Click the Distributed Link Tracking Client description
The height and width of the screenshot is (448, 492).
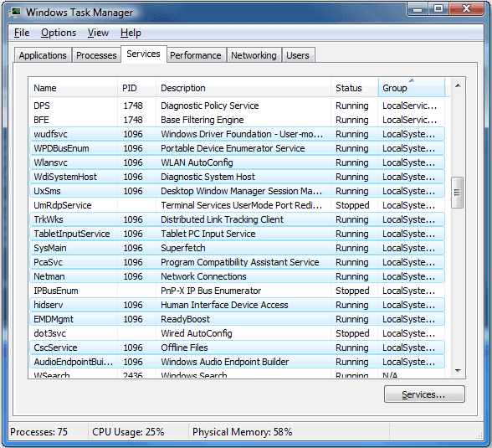coord(222,219)
